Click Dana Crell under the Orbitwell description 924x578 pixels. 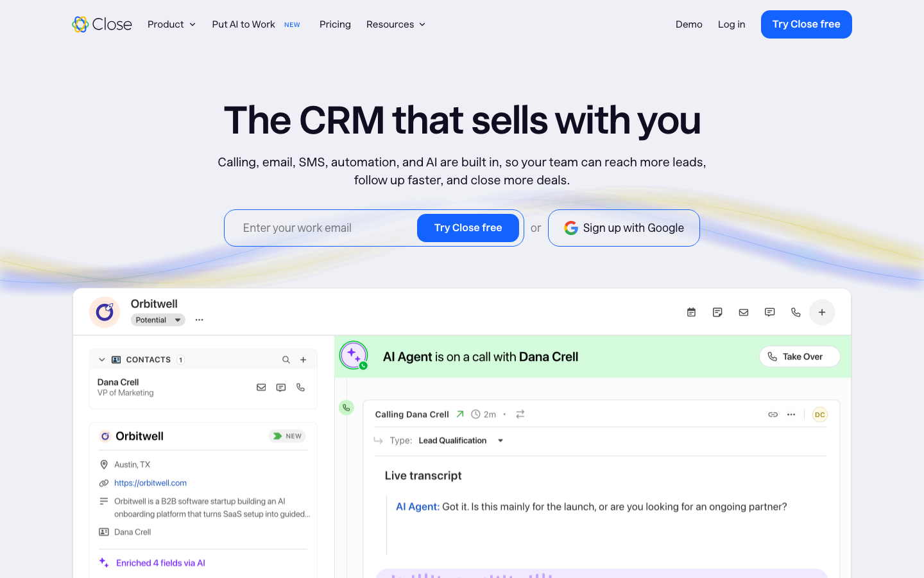(x=133, y=532)
